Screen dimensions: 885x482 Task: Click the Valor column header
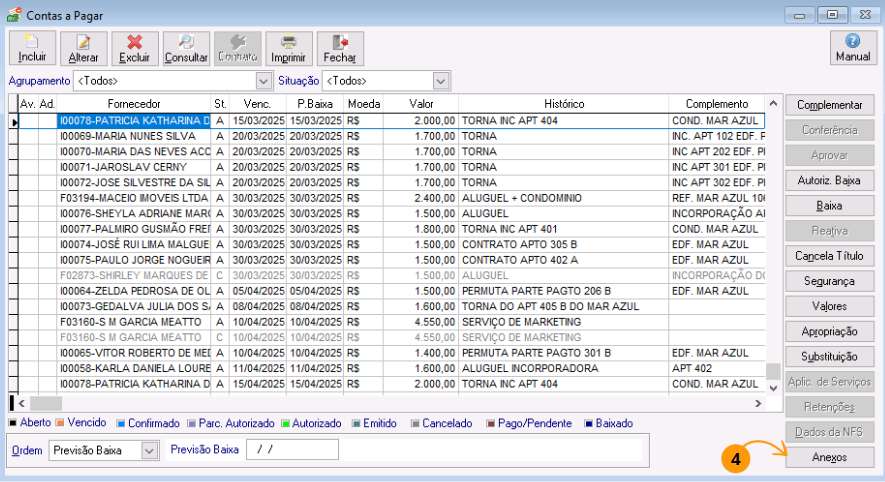point(421,104)
